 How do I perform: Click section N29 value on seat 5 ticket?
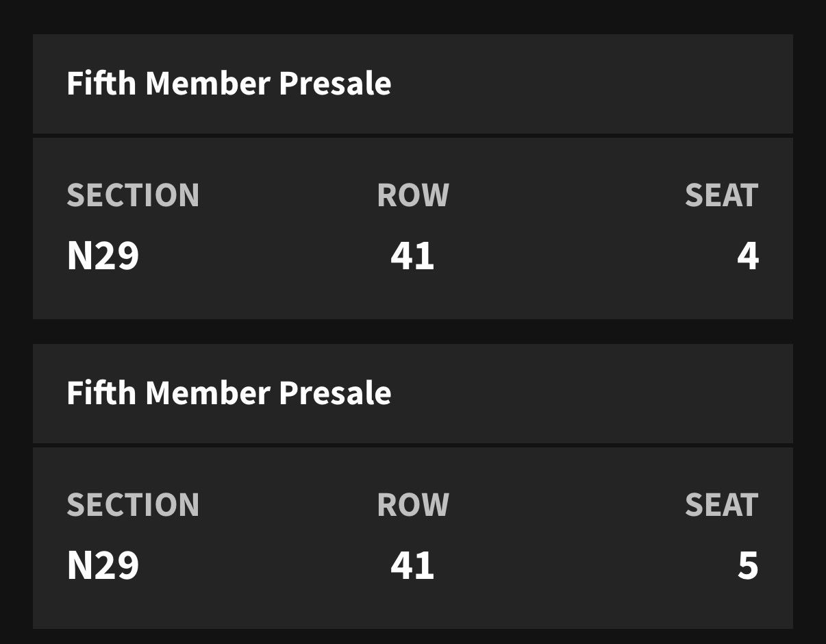[103, 565]
